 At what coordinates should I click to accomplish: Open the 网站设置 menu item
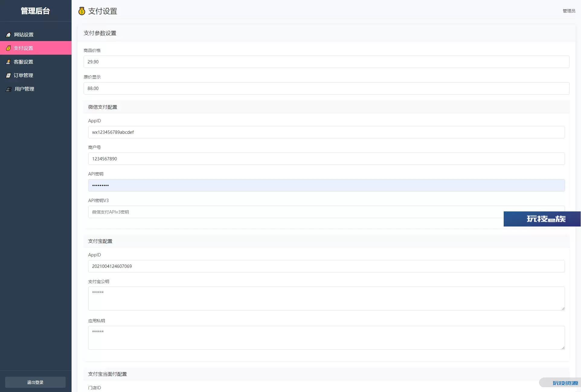(24, 35)
